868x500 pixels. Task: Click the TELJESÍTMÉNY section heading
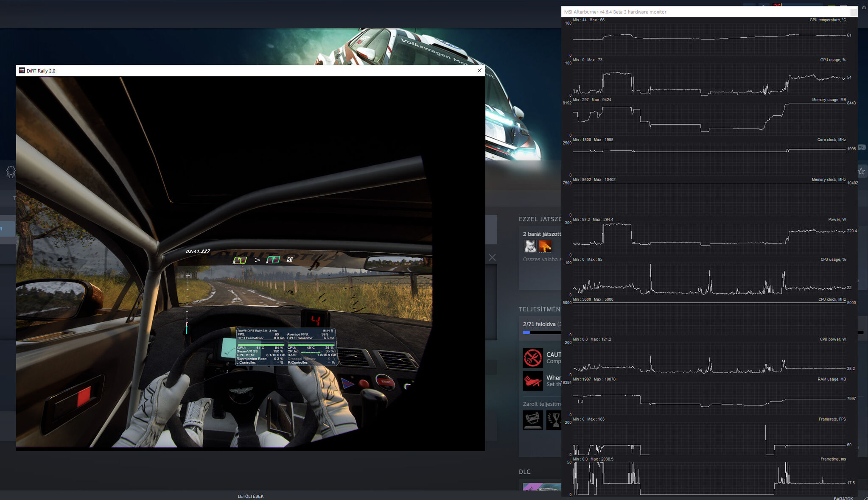tap(540, 309)
